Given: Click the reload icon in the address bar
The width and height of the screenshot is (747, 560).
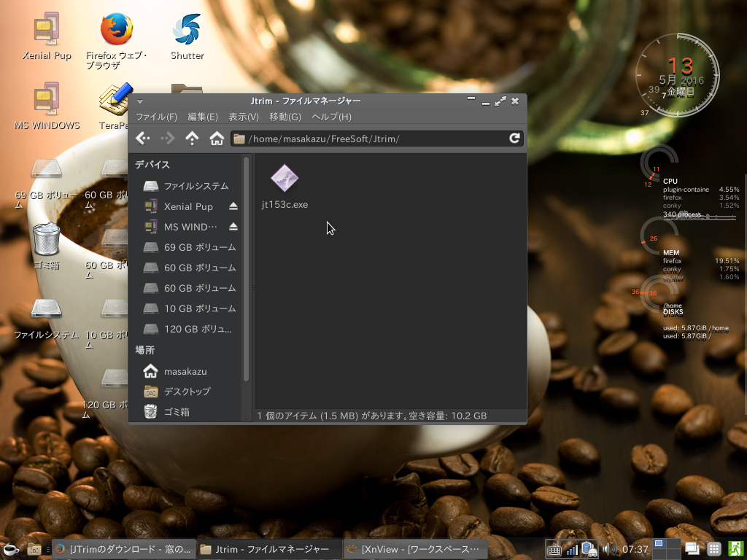Looking at the screenshot, I should click(x=515, y=138).
